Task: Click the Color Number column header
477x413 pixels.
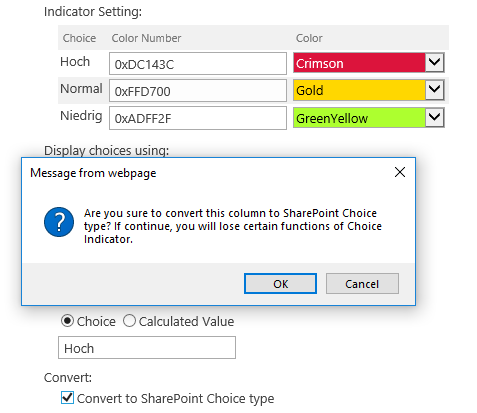Action: click(x=146, y=38)
